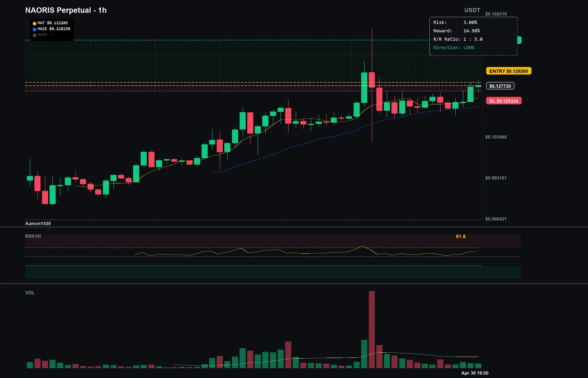The image size is (588, 378).
Task: Select the "NAORIS Perpetual - 1h" chart title
Action: [x=66, y=10]
